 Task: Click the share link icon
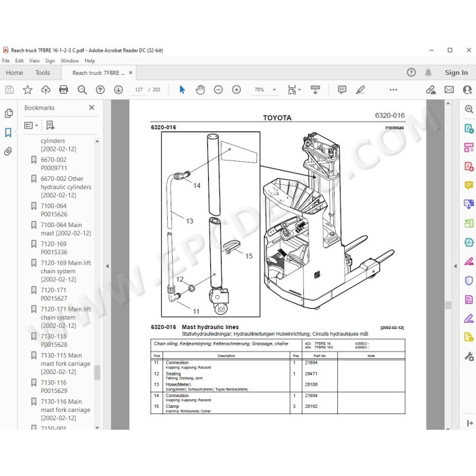coord(430,90)
